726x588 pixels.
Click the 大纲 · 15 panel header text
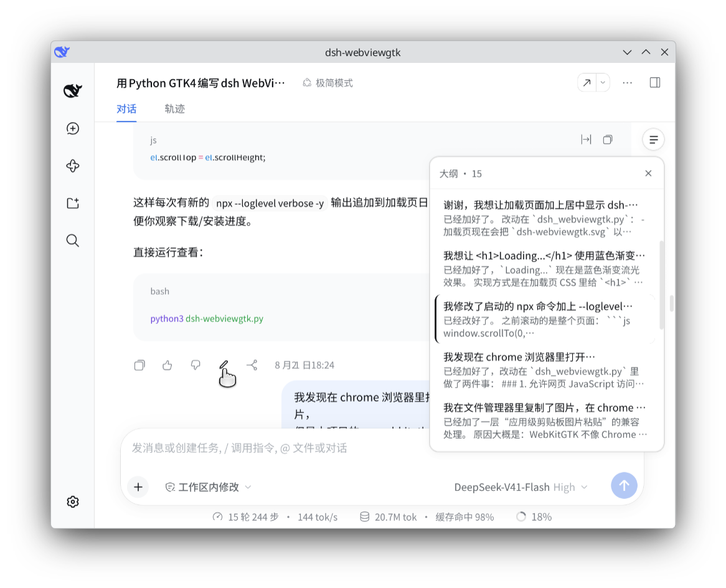[x=460, y=174]
